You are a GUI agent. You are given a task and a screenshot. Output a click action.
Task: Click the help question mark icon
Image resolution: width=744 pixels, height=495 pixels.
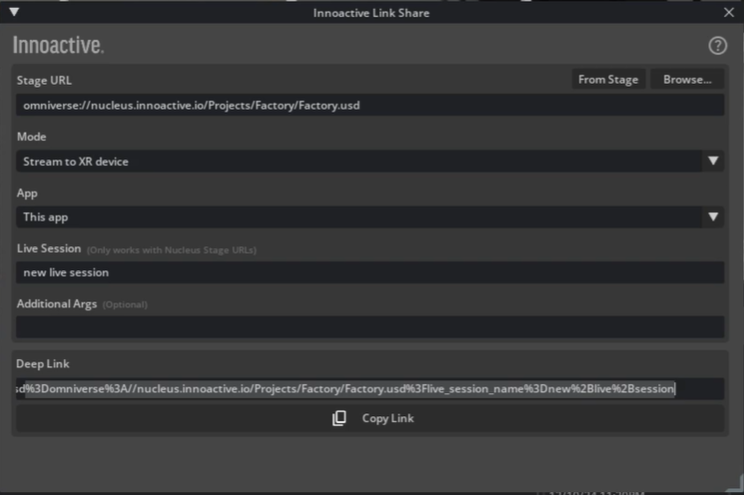pyautogui.click(x=717, y=45)
